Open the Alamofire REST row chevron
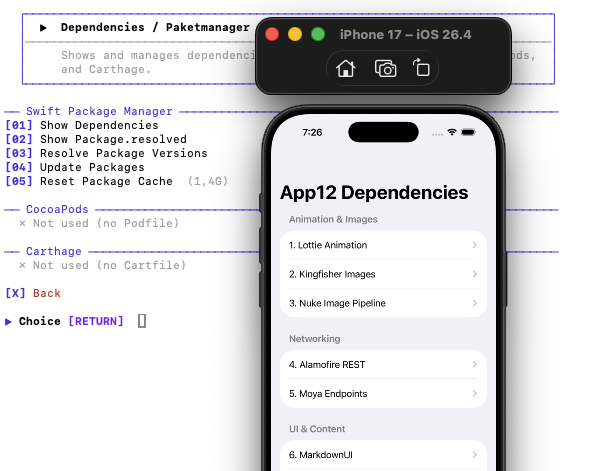The image size is (607, 471). [474, 365]
